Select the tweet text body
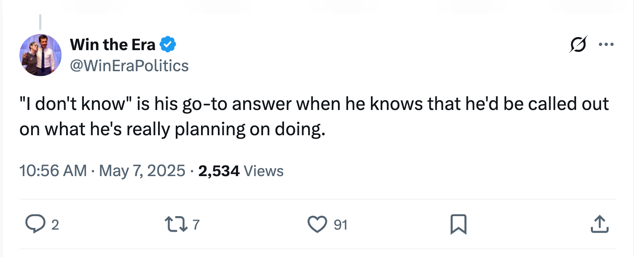The image size is (644, 257). pyautogui.click(x=314, y=116)
